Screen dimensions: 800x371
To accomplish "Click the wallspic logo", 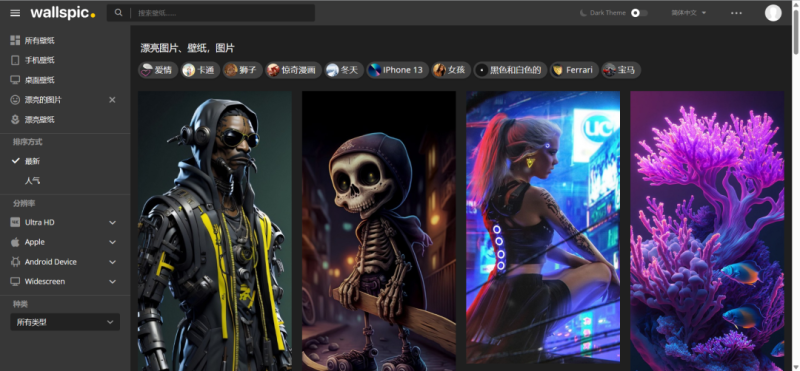I will click(62, 13).
